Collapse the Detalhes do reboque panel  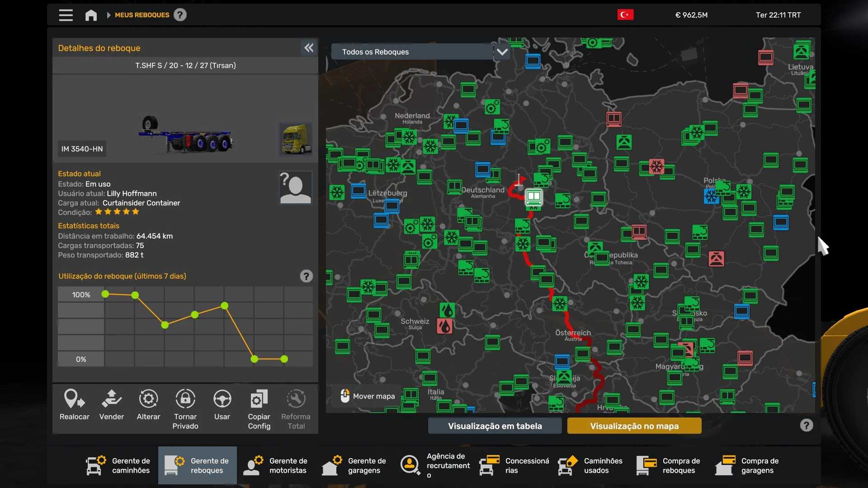(x=309, y=48)
